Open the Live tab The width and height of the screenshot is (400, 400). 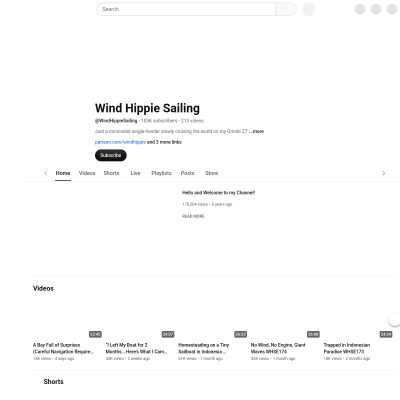pos(135,173)
